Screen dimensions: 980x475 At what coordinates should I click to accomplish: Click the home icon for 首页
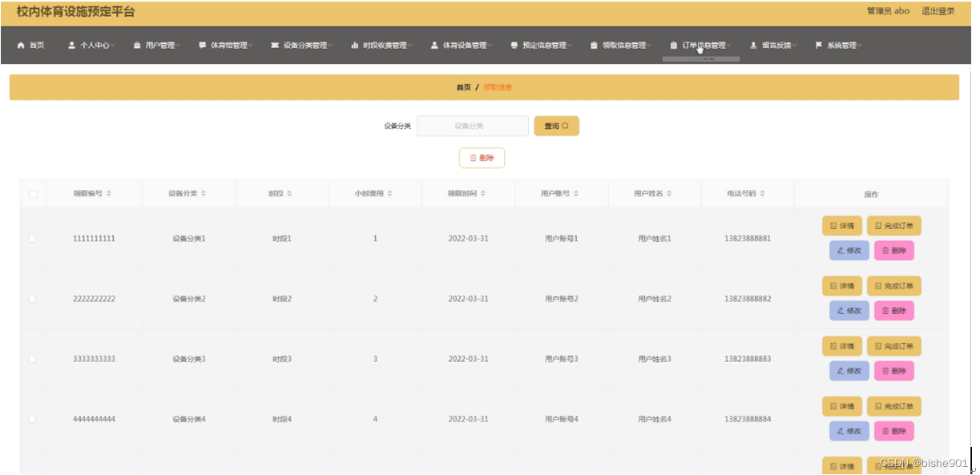point(21,46)
